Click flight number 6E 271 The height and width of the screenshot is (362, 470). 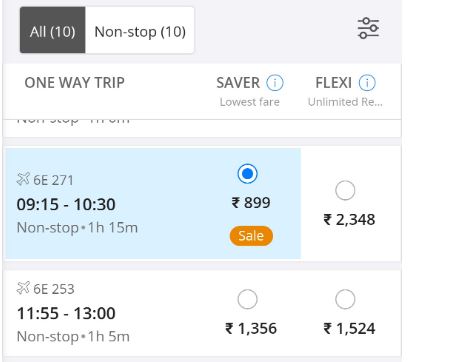53,180
